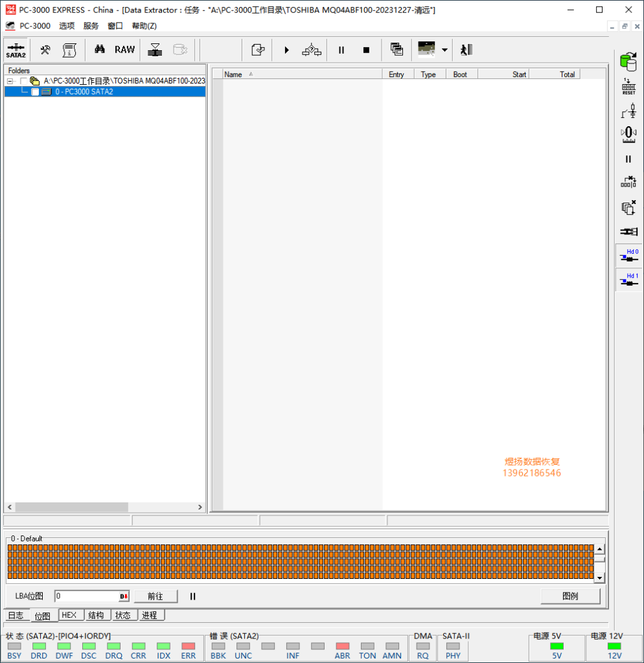Open the RAW recovery tool
This screenshot has width=644, height=663.
click(125, 50)
